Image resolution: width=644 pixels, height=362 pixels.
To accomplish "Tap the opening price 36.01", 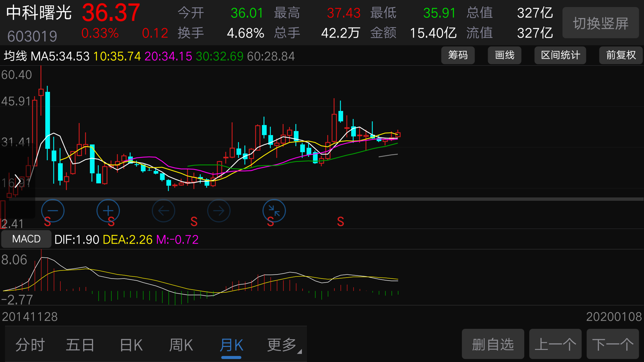I will 247,13.
